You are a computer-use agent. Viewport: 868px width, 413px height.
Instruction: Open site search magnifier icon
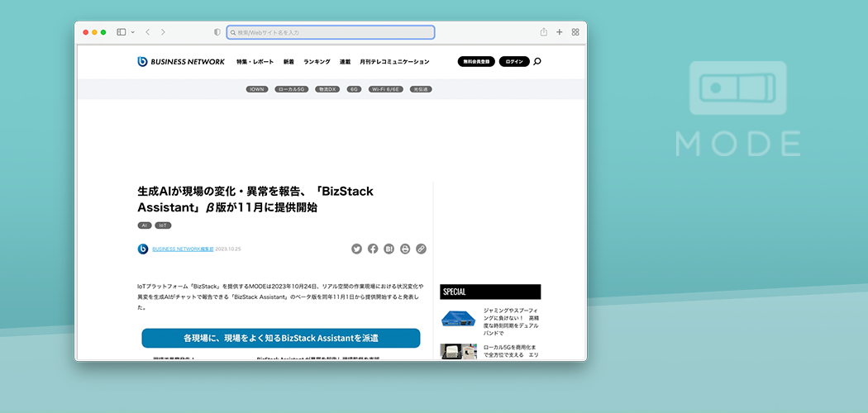(x=537, y=61)
